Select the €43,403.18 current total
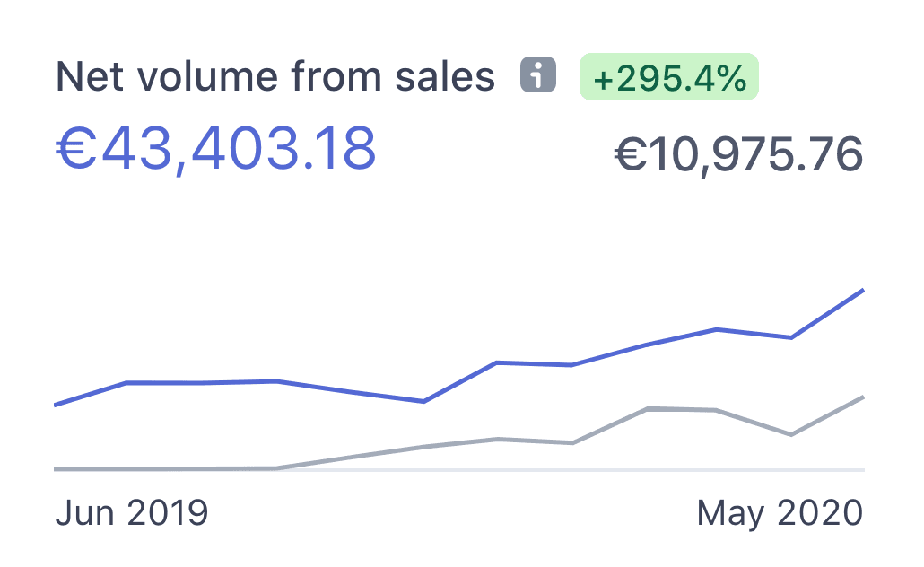Image resolution: width=924 pixels, height=567 pixels. (x=216, y=148)
